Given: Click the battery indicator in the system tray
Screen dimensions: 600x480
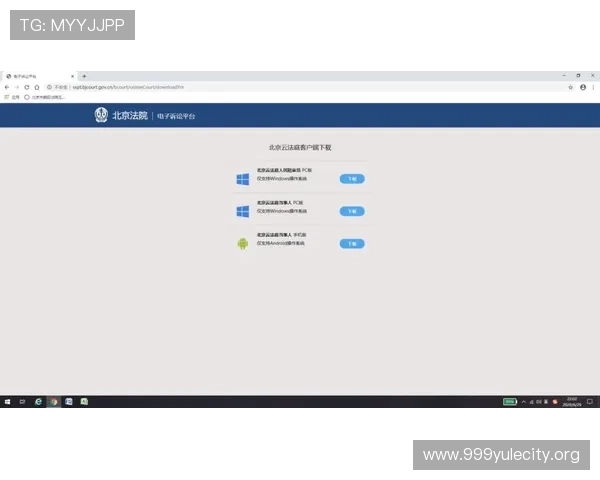Looking at the screenshot, I should [x=510, y=401].
